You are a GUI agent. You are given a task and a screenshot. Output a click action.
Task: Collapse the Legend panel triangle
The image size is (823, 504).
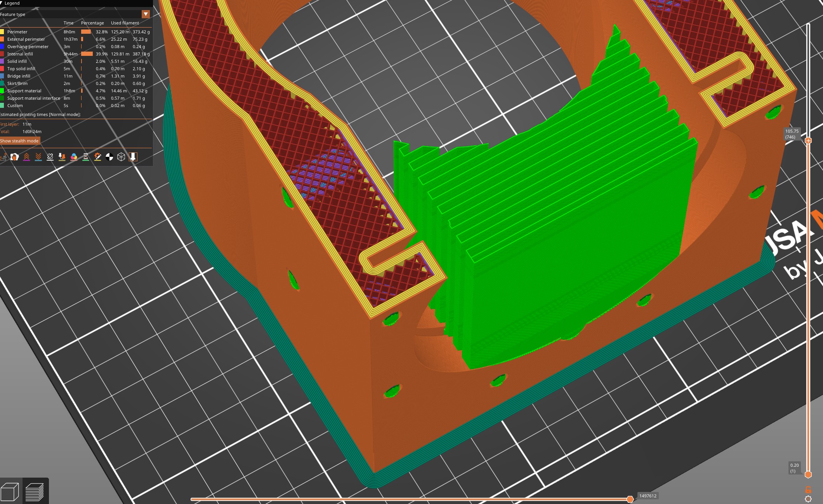1,3
